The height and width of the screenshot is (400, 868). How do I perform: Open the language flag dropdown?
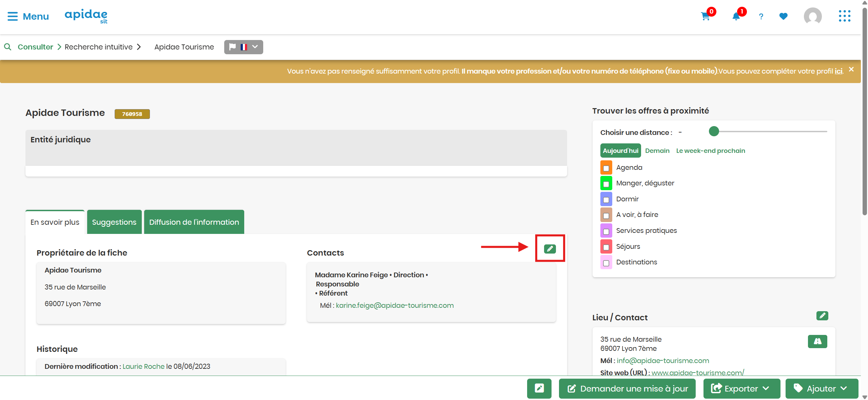point(244,47)
